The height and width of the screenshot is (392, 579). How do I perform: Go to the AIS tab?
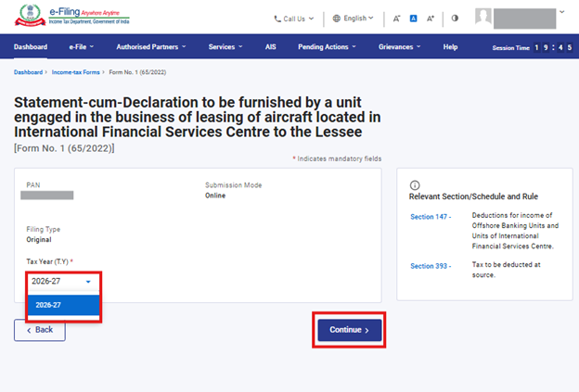coord(270,46)
